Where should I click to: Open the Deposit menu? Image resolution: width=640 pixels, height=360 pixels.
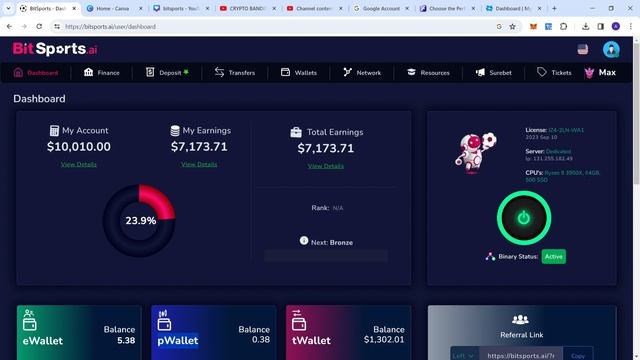[x=167, y=73]
